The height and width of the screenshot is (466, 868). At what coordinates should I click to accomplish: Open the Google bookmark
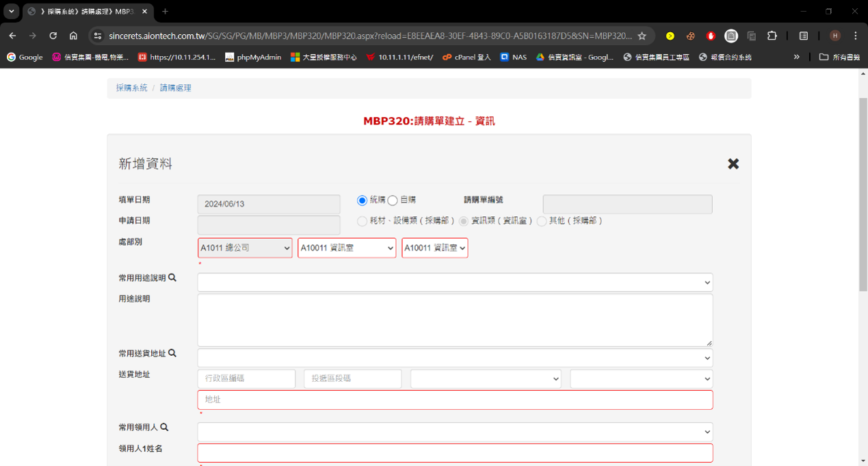point(25,57)
